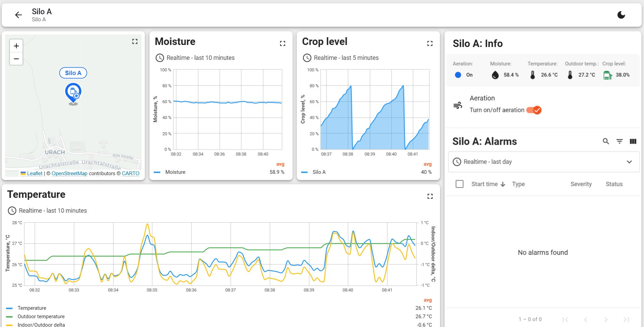Viewport: 644px width, 327px height.
Task: Expand the Temperature chart to fullscreen
Action: (x=430, y=196)
